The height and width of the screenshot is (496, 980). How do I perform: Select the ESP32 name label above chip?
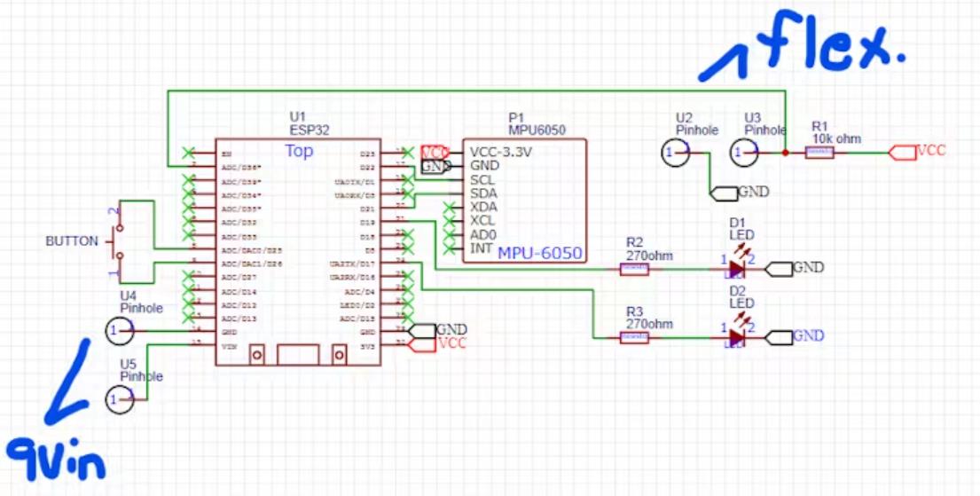coord(310,130)
